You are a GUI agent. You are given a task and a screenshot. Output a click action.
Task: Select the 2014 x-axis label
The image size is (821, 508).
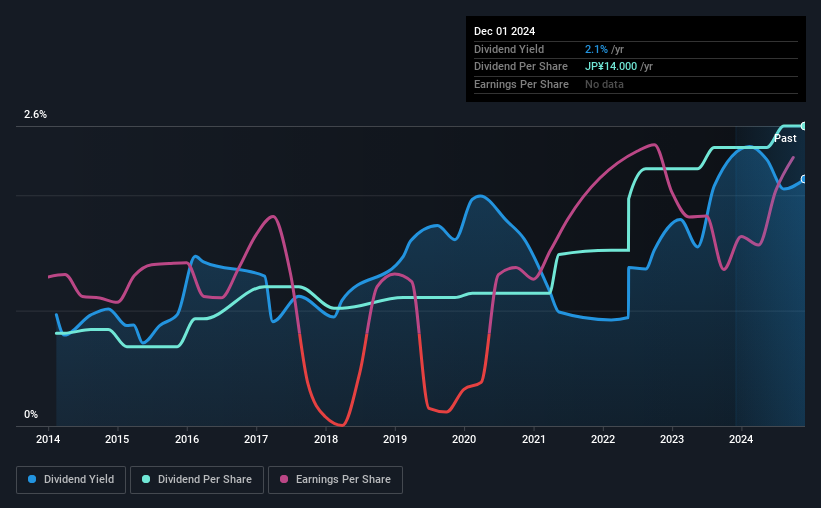coord(48,439)
